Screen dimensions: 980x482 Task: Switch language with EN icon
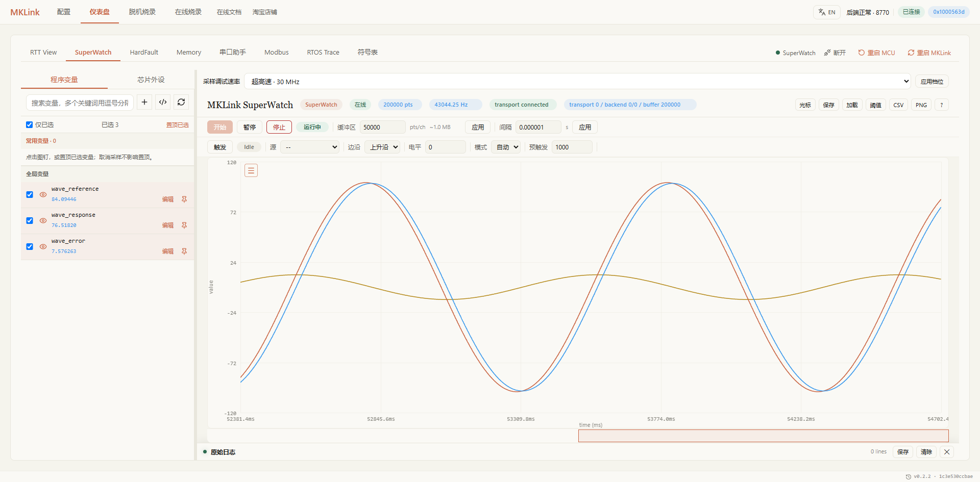pyautogui.click(x=827, y=12)
